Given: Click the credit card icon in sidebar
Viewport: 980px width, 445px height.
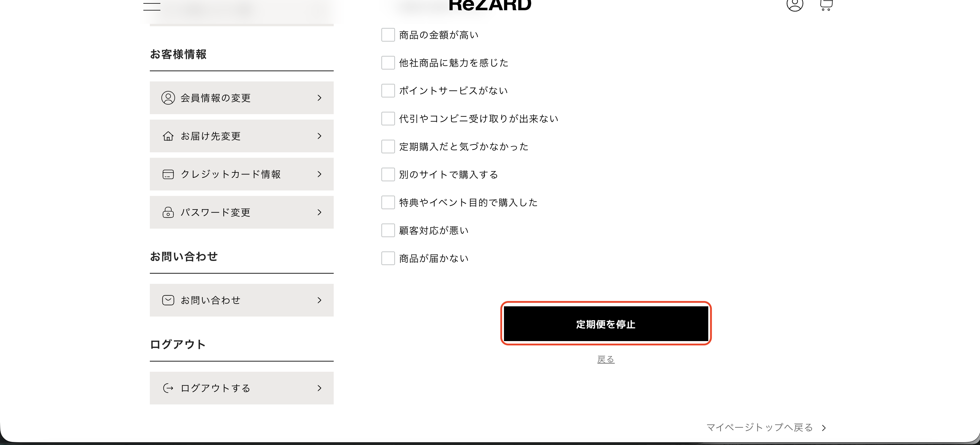Looking at the screenshot, I should pos(168,174).
